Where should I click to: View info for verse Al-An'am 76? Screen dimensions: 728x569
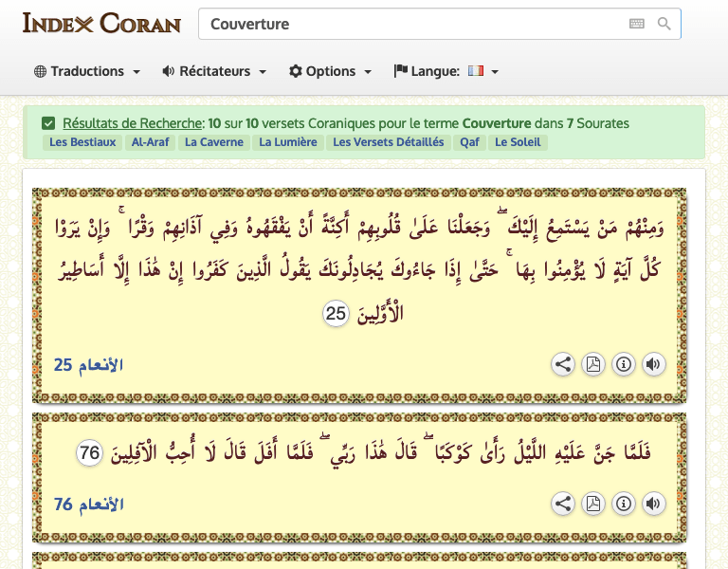(x=623, y=504)
